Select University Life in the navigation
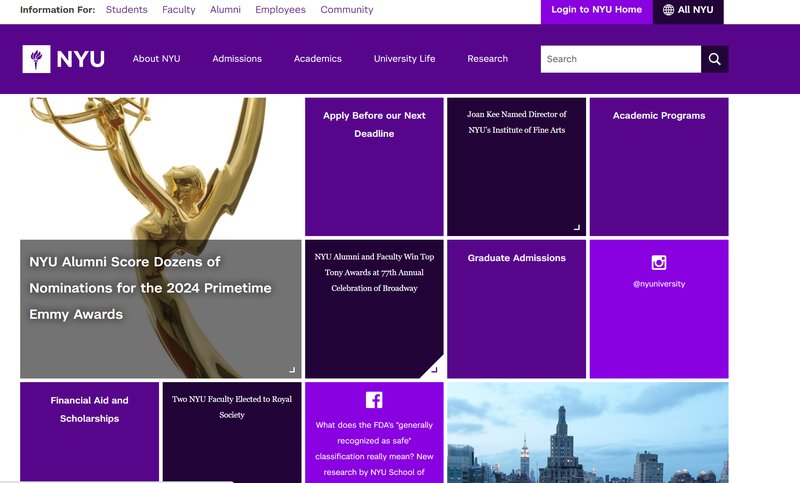This screenshot has height=483, width=800. click(x=404, y=59)
